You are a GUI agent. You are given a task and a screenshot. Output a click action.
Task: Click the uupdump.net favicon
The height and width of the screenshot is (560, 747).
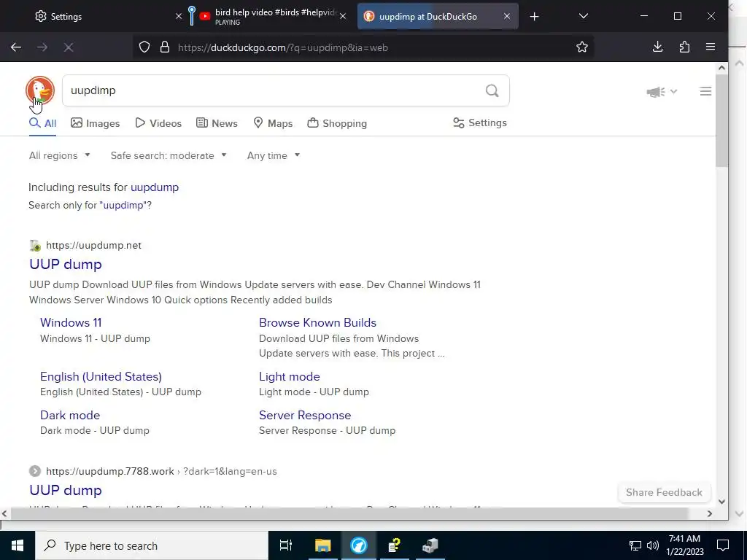point(35,246)
